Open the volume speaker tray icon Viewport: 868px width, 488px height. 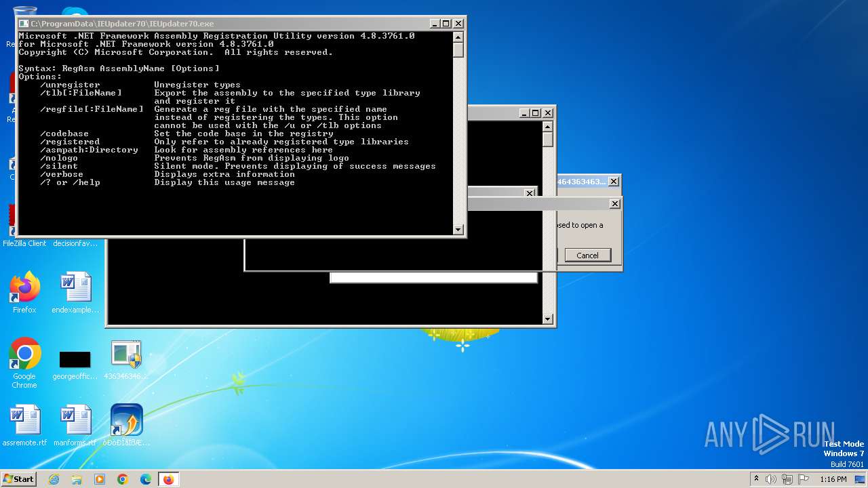point(771,479)
